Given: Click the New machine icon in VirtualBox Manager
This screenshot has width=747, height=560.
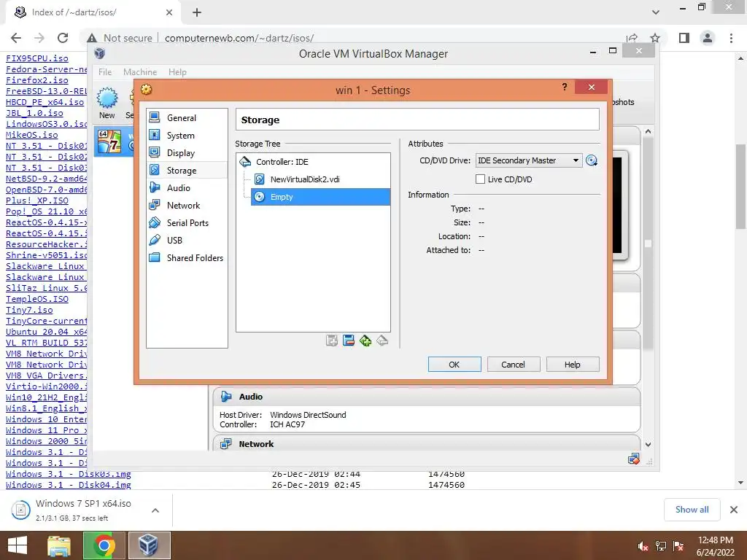Looking at the screenshot, I should (107, 103).
